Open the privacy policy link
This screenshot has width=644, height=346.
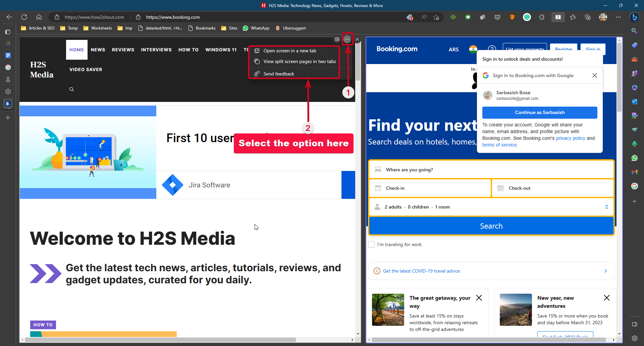pyautogui.click(x=571, y=138)
